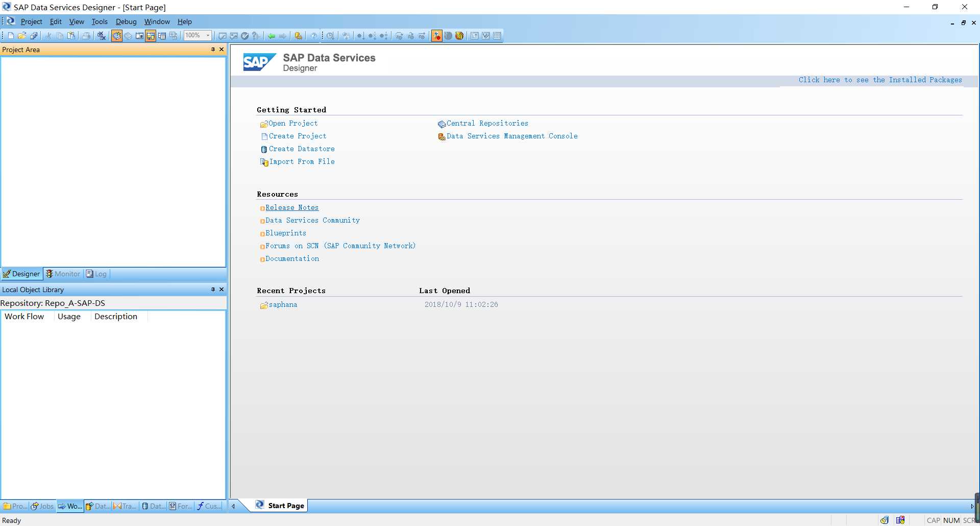Viewport: 980px width, 526px height.
Task: Click the Validate checkmark toolbar icon
Action: pyautogui.click(x=245, y=36)
